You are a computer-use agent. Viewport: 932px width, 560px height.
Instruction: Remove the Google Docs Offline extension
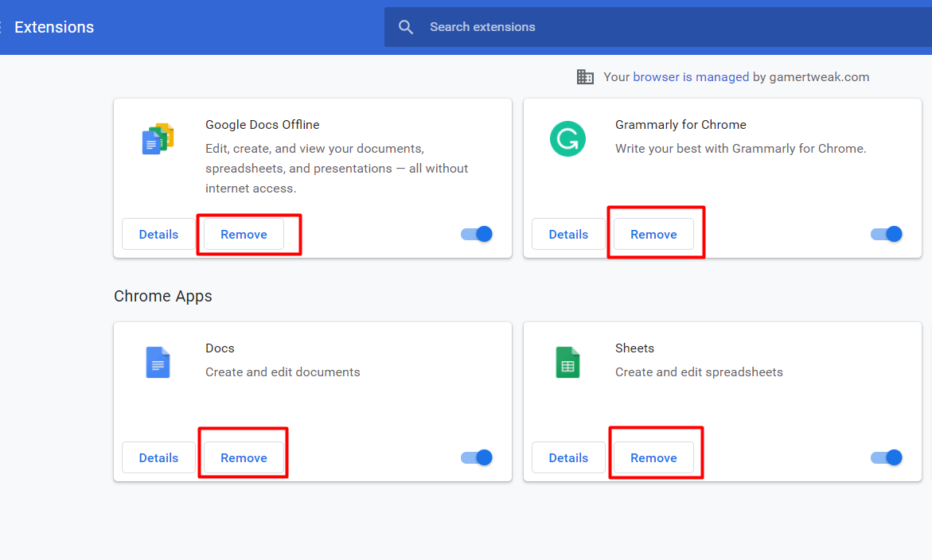point(244,234)
